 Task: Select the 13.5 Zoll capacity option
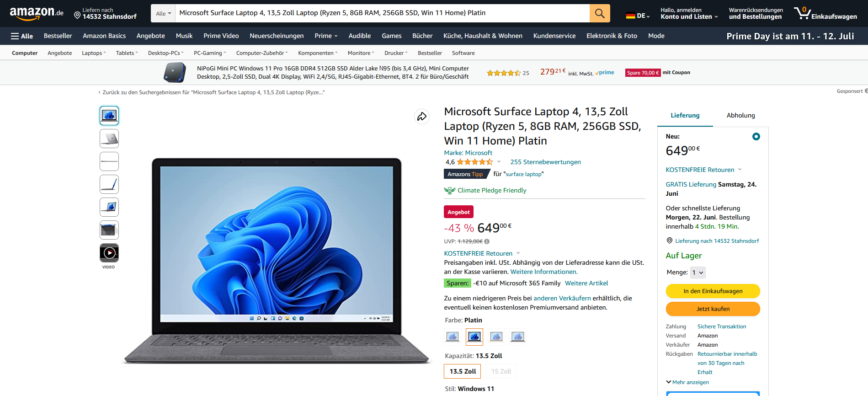click(x=463, y=371)
